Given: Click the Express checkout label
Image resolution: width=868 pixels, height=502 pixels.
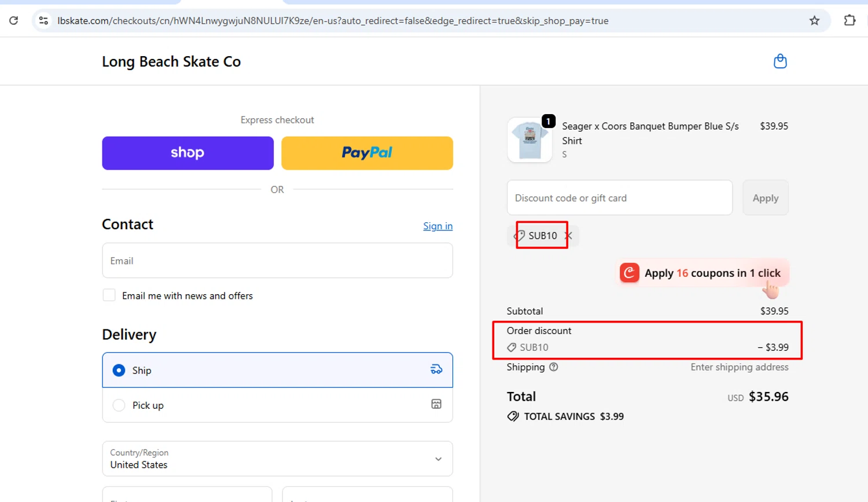Looking at the screenshot, I should pyautogui.click(x=277, y=120).
